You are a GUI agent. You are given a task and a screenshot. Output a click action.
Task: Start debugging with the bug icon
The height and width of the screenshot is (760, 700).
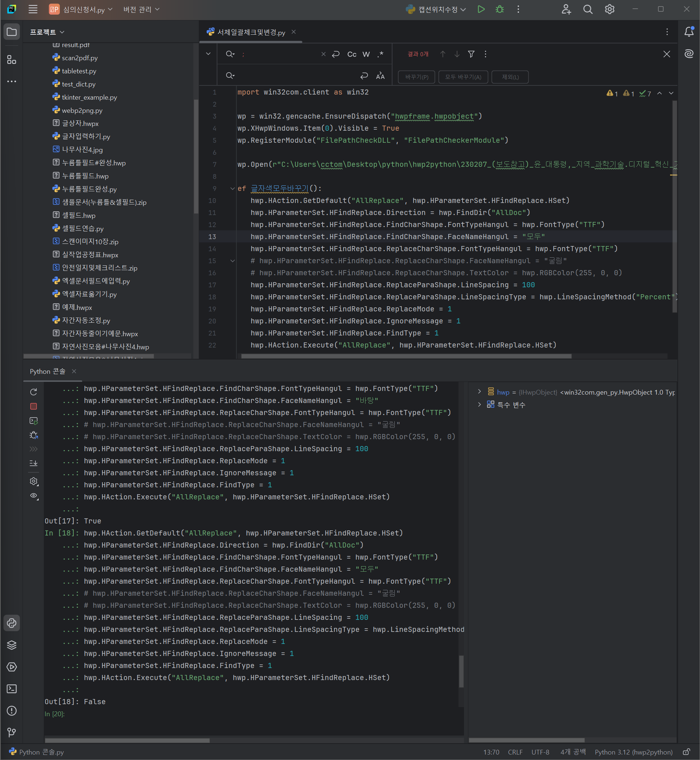point(500,9)
